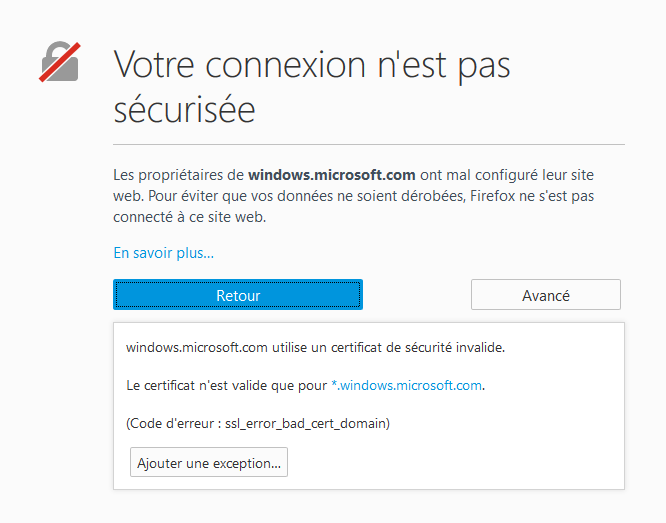Click windows.microsoft.com starting the details panel

pyautogui.click(x=196, y=347)
